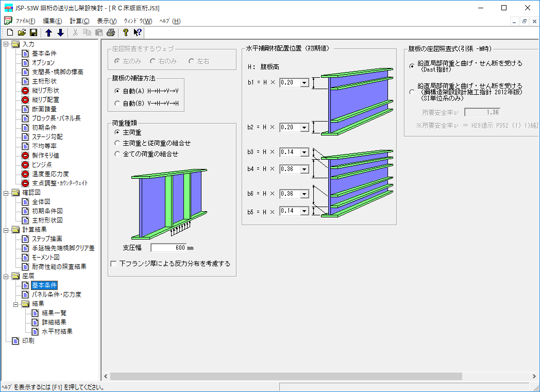
Task: Click the 支圧幅 input field
Action: click(168, 248)
